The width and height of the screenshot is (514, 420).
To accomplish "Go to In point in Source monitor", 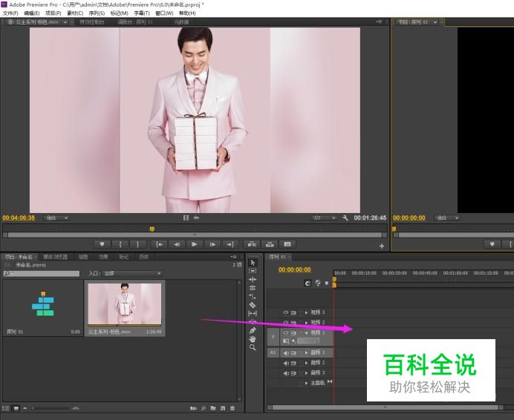I will pyautogui.click(x=159, y=244).
